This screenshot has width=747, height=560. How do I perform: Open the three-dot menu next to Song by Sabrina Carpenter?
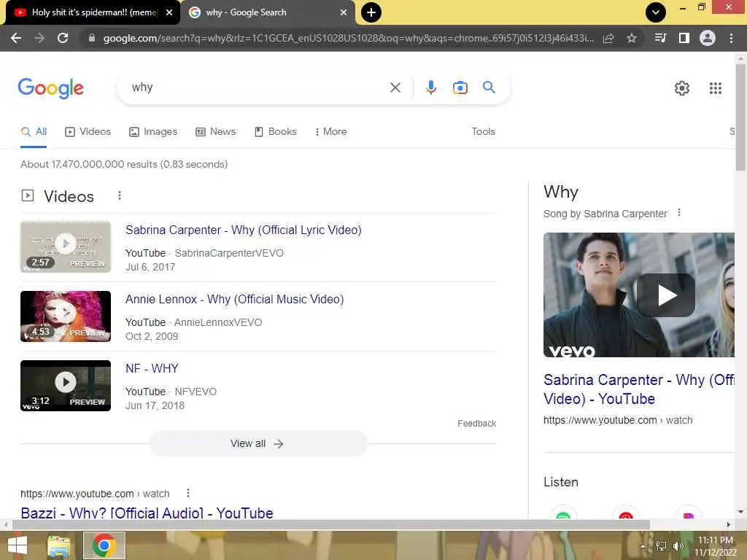click(x=679, y=213)
